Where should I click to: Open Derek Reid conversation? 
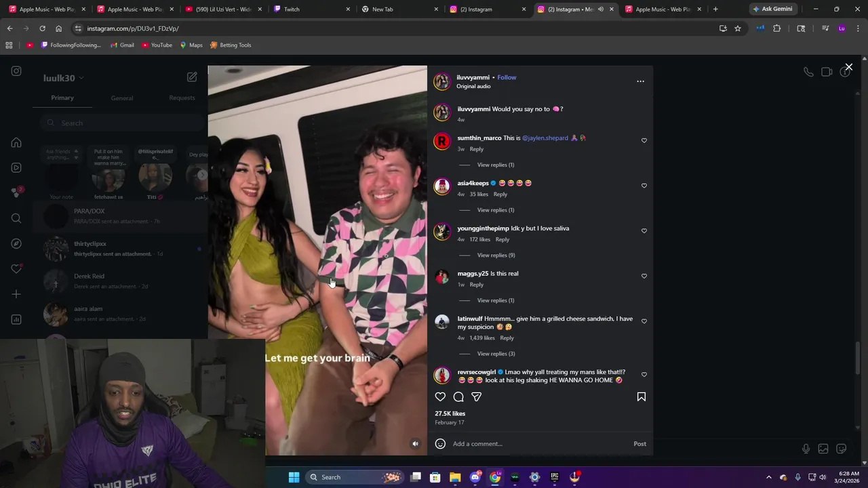tap(120, 281)
